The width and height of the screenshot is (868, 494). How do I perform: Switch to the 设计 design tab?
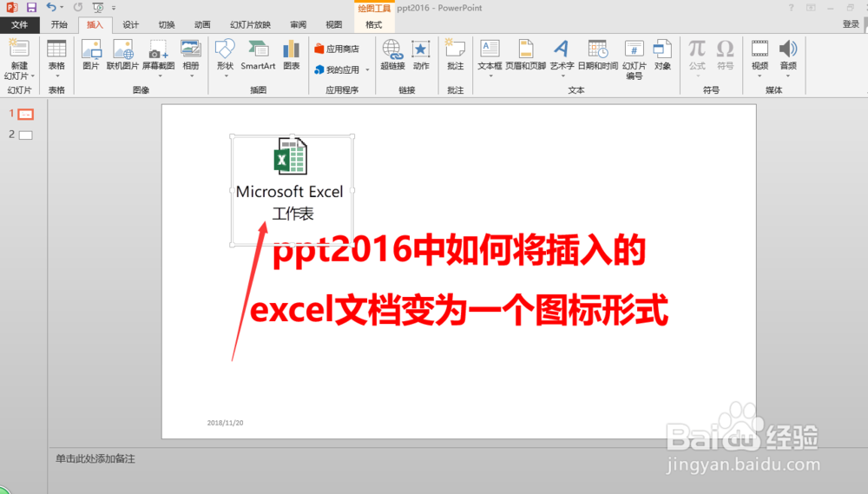coord(131,24)
